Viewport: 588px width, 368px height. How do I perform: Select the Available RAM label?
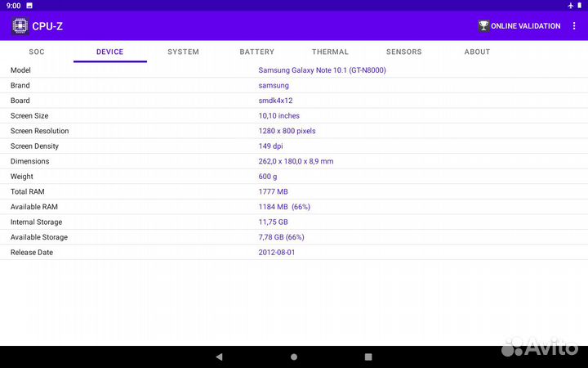tap(34, 207)
